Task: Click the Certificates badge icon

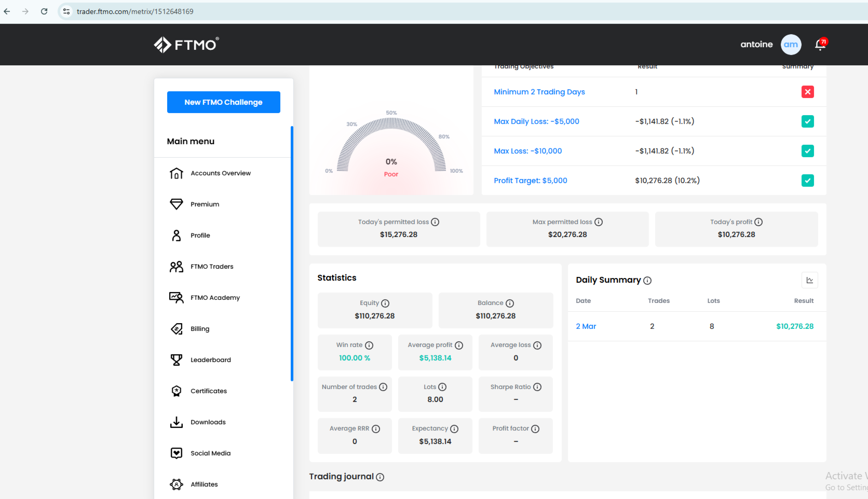Action: pos(177,391)
